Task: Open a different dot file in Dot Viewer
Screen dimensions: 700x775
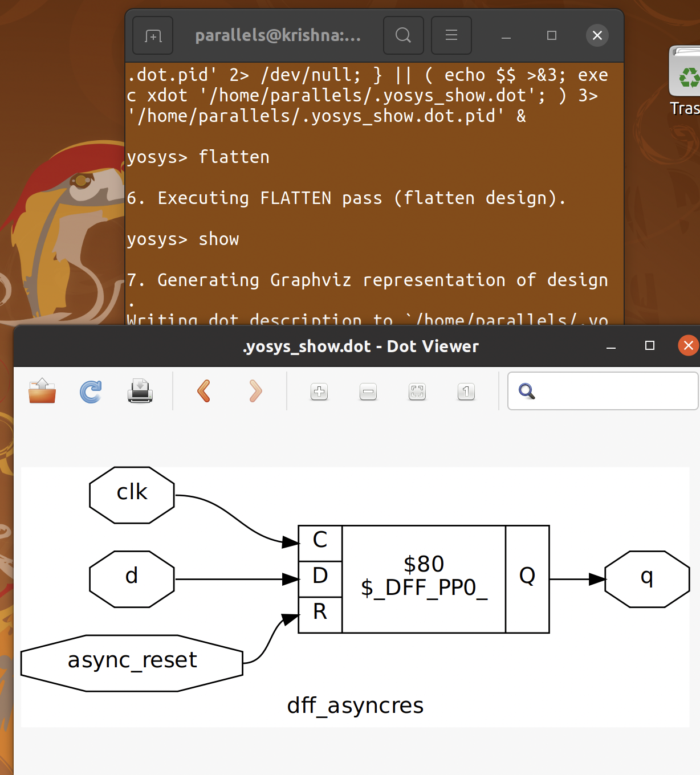Action: click(41, 391)
